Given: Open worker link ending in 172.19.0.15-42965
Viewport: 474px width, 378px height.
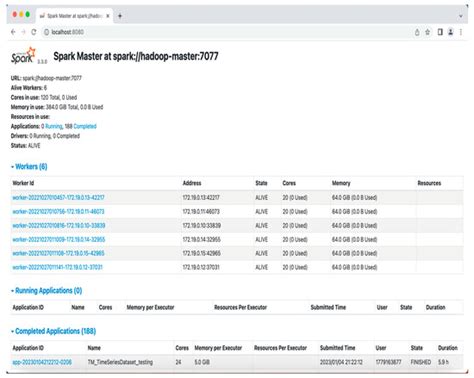Looking at the screenshot, I should tap(58, 253).
